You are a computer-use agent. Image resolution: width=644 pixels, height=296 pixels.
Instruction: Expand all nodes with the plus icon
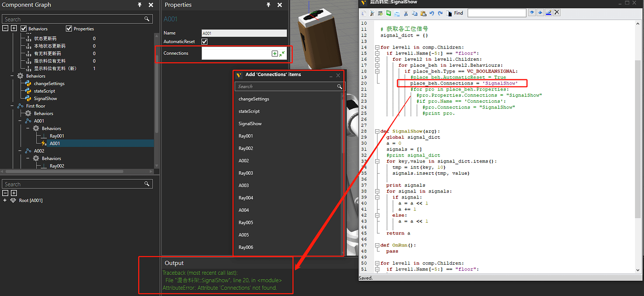pos(13,28)
